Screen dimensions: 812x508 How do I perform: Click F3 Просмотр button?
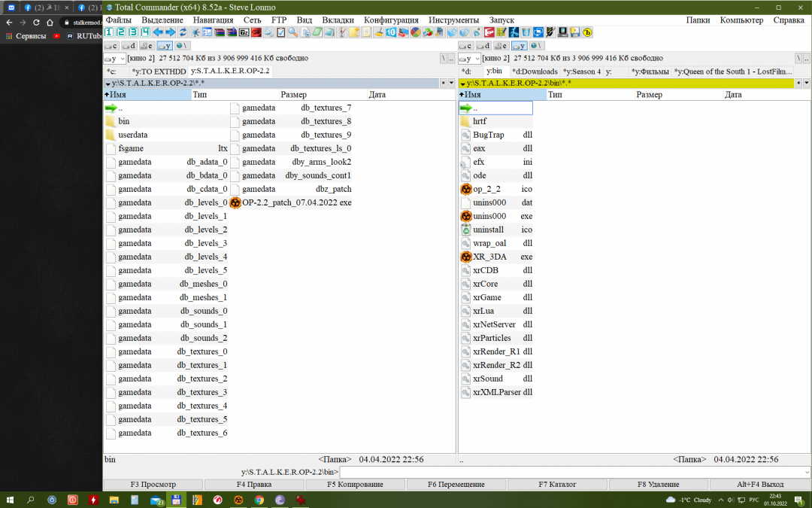pos(153,484)
